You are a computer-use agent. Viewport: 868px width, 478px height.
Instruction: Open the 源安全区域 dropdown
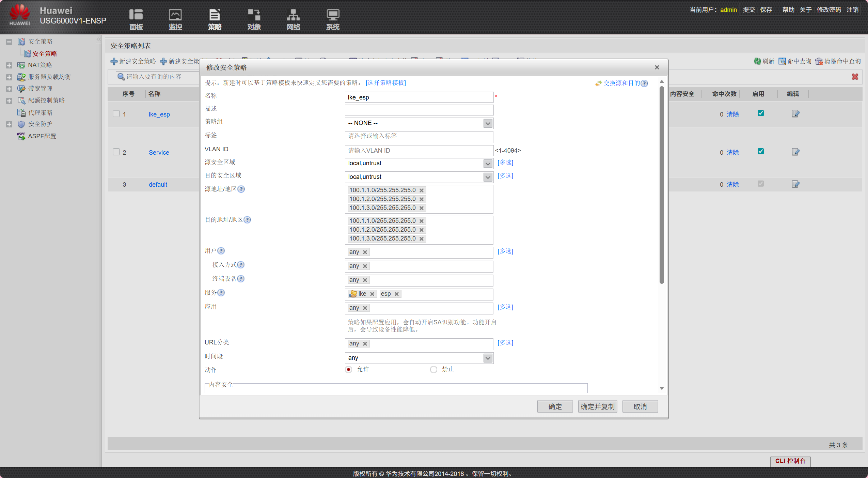tap(488, 164)
